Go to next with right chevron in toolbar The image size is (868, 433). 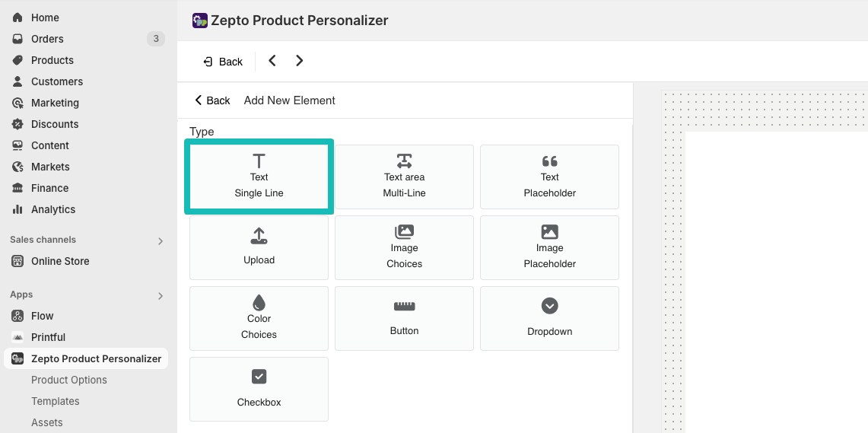300,61
